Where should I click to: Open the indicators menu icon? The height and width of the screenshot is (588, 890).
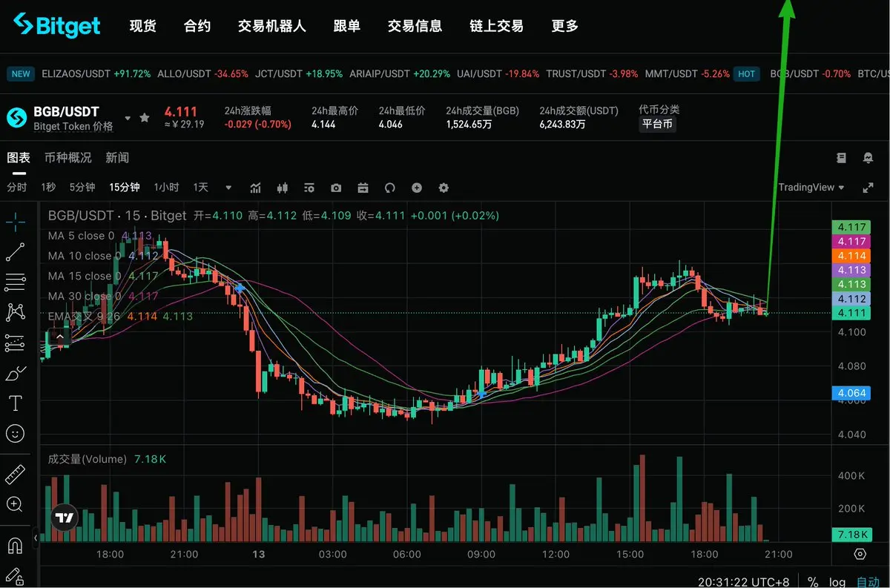point(256,188)
